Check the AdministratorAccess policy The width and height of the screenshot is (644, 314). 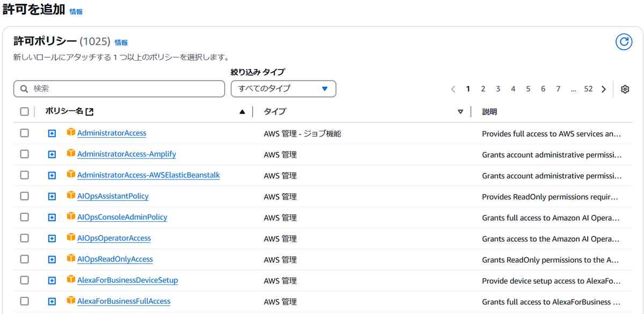(24, 133)
